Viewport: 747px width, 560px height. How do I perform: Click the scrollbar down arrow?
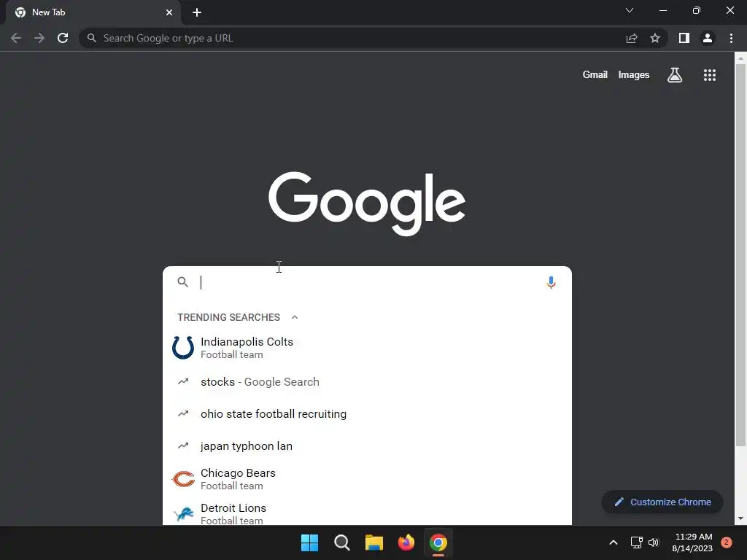tap(740, 518)
